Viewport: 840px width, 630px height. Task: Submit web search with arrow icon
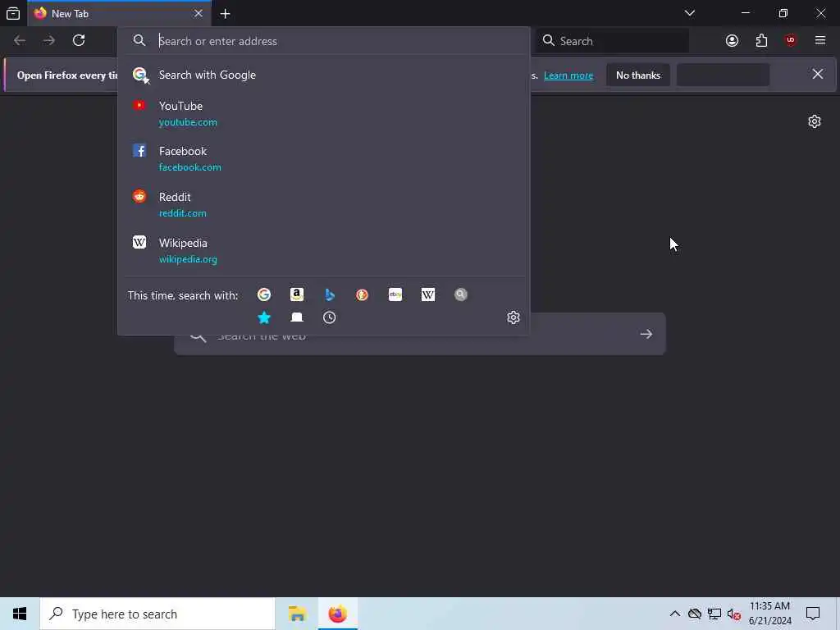point(646,335)
